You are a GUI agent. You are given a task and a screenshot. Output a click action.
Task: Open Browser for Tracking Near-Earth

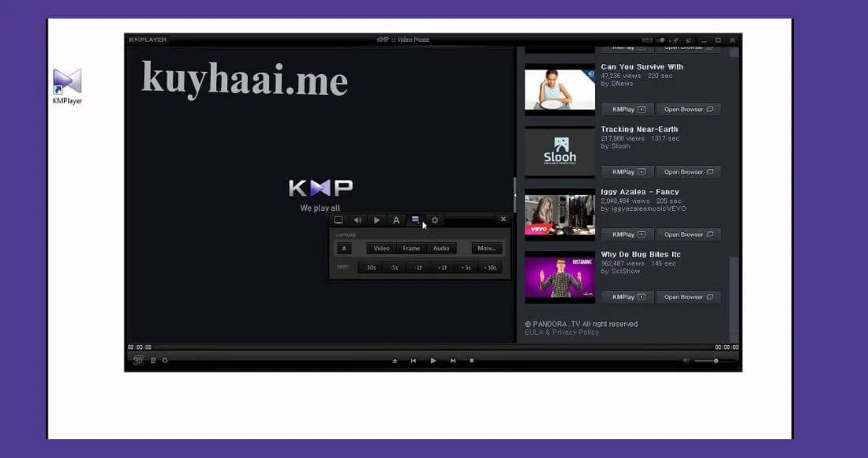pyautogui.click(x=688, y=171)
